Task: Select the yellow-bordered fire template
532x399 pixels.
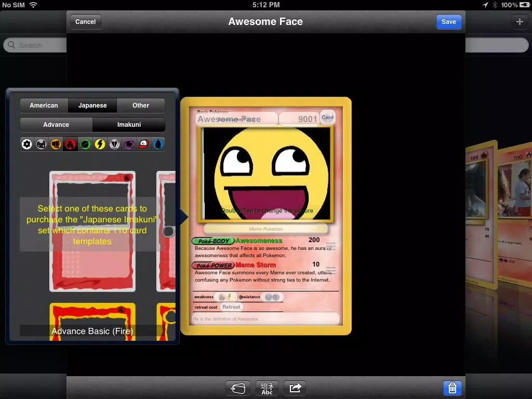Action: 92,322
